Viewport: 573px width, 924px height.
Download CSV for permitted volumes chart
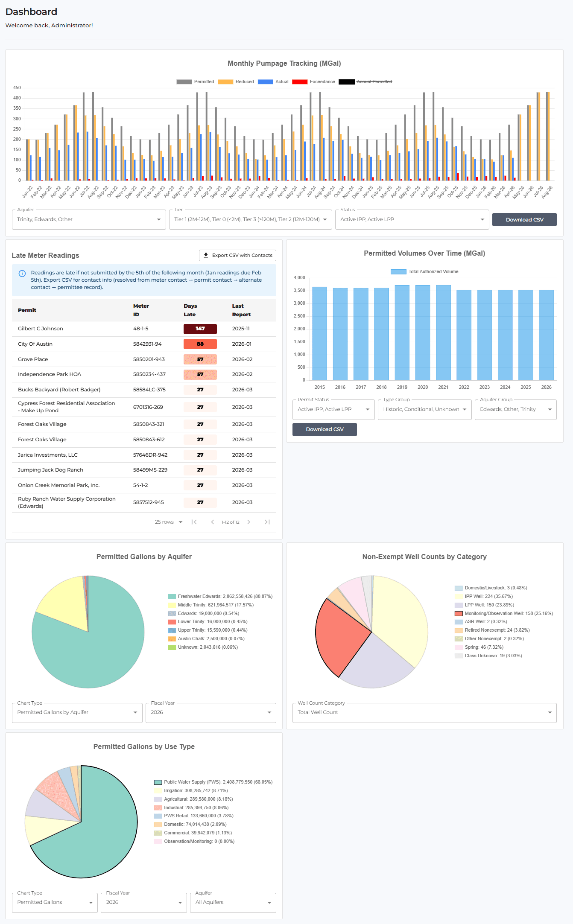(x=325, y=429)
